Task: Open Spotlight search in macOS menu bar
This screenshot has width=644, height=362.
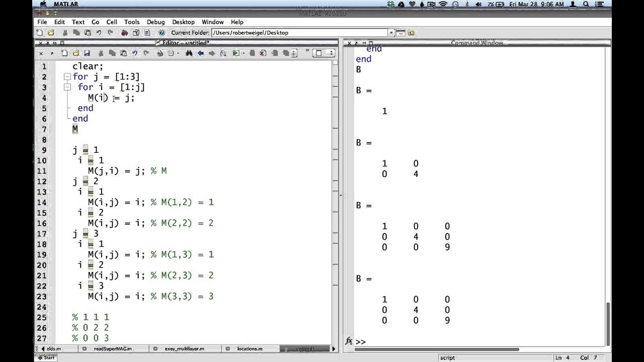Action: click(x=587, y=4)
